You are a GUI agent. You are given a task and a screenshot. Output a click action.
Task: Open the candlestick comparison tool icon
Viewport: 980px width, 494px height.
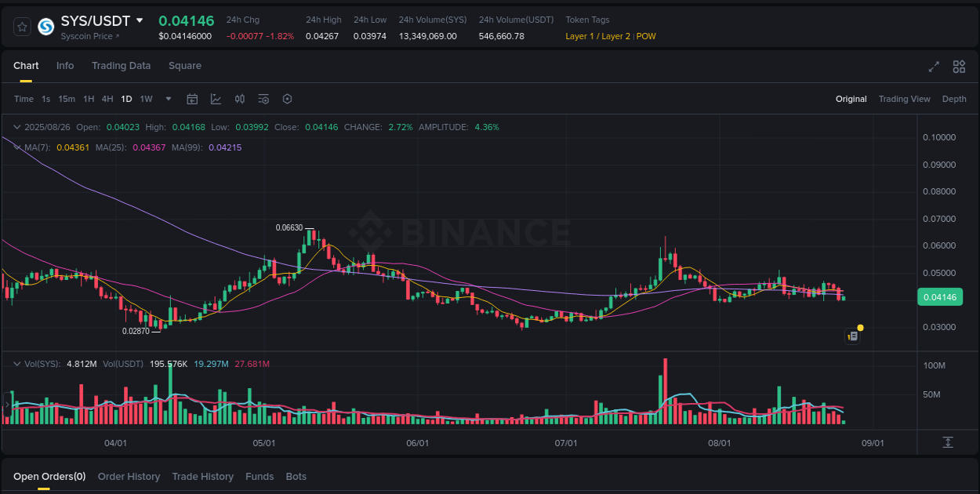point(240,99)
